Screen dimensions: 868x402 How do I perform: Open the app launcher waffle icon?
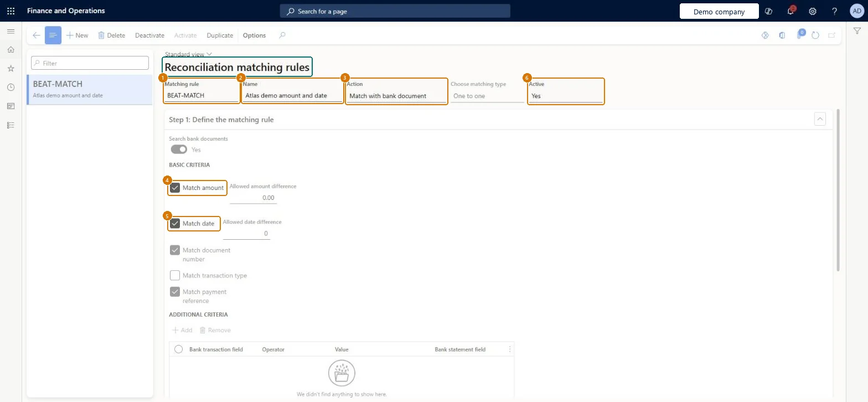pos(11,11)
